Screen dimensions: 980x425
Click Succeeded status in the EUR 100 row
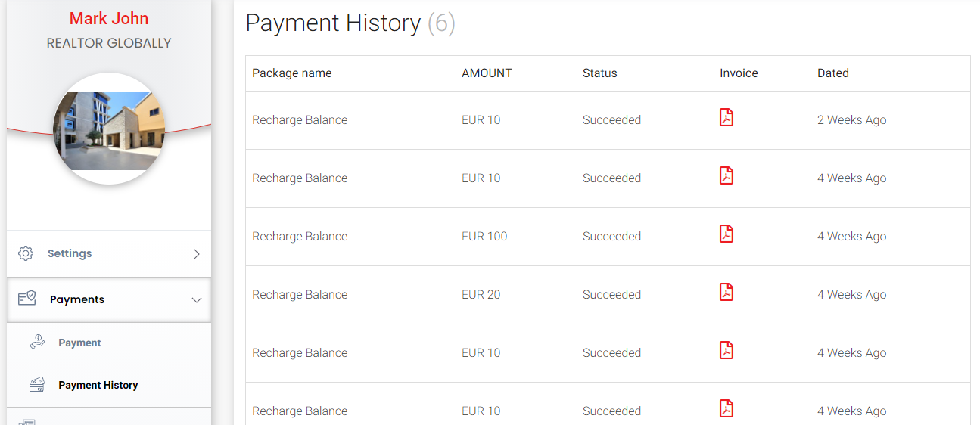[611, 237]
